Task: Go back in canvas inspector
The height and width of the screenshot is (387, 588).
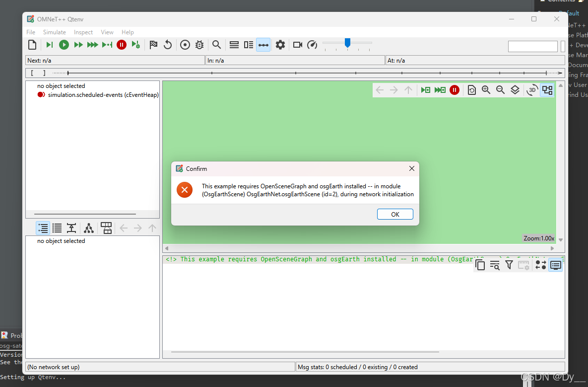Action: (x=380, y=90)
